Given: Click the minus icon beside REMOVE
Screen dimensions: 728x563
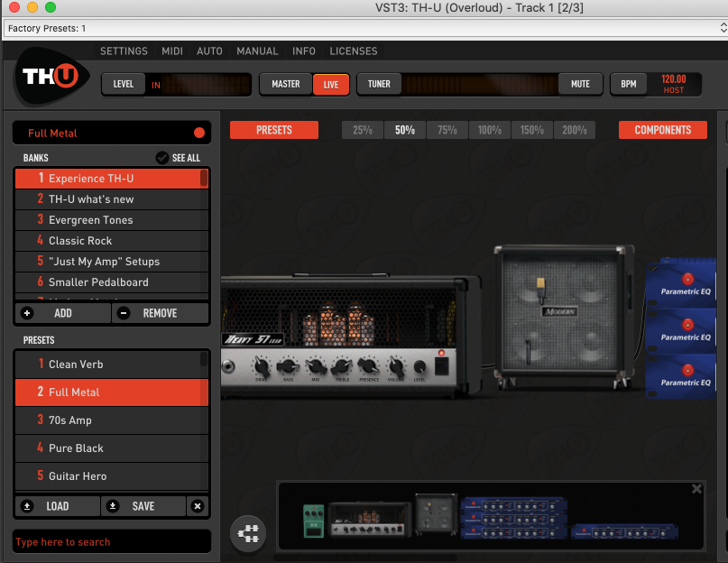Looking at the screenshot, I should (x=124, y=313).
